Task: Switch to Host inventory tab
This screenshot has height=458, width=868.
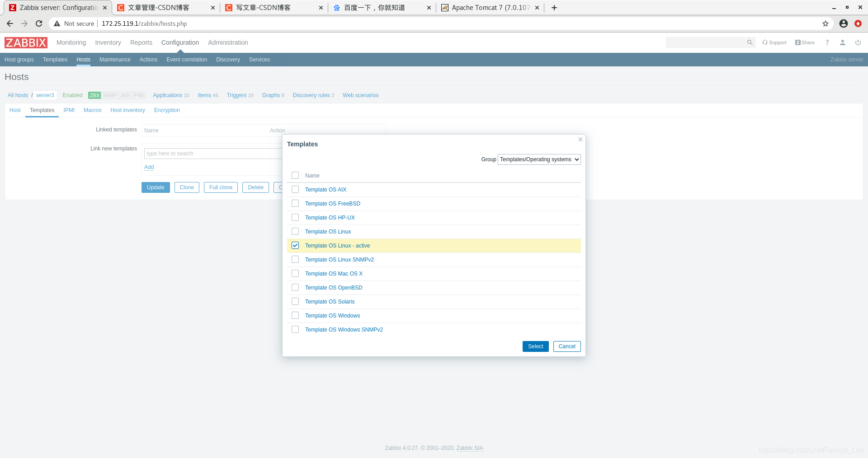Action: (x=127, y=110)
